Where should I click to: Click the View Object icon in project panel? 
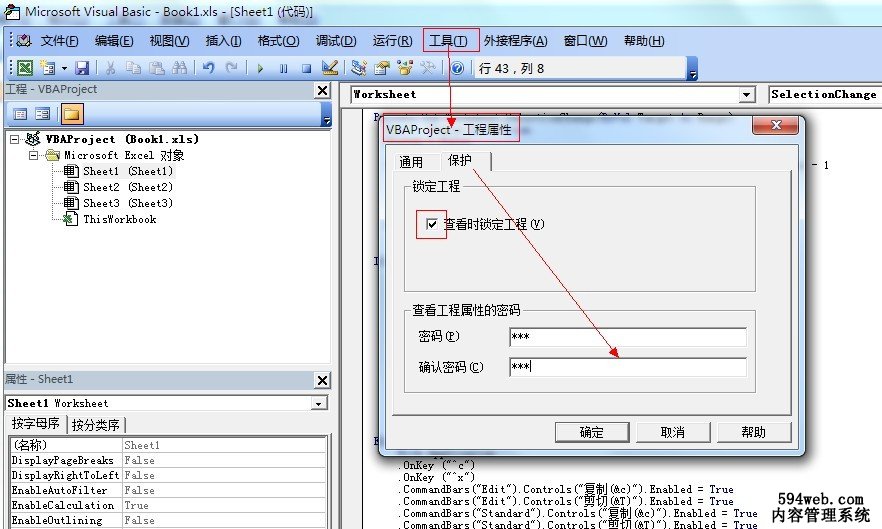point(43,114)
